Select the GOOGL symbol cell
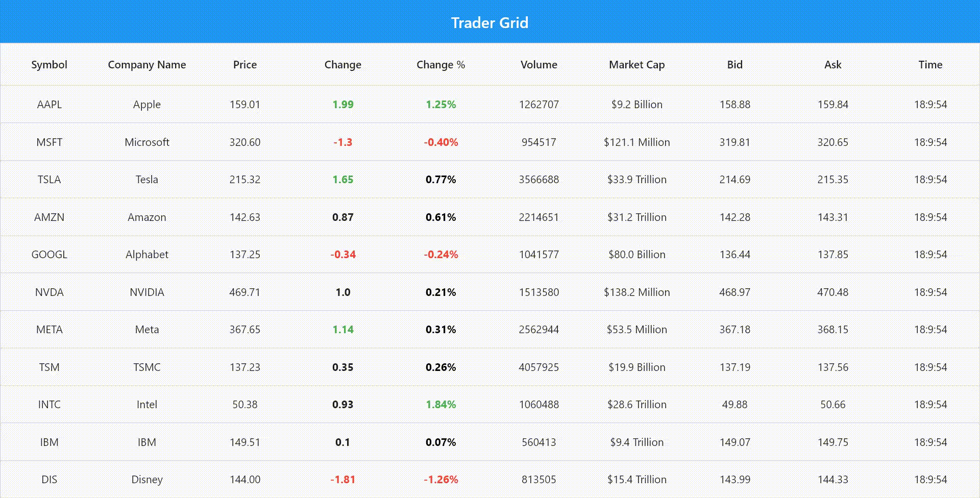The height and width of the screenshot is (498, 980). coord(49,255)
